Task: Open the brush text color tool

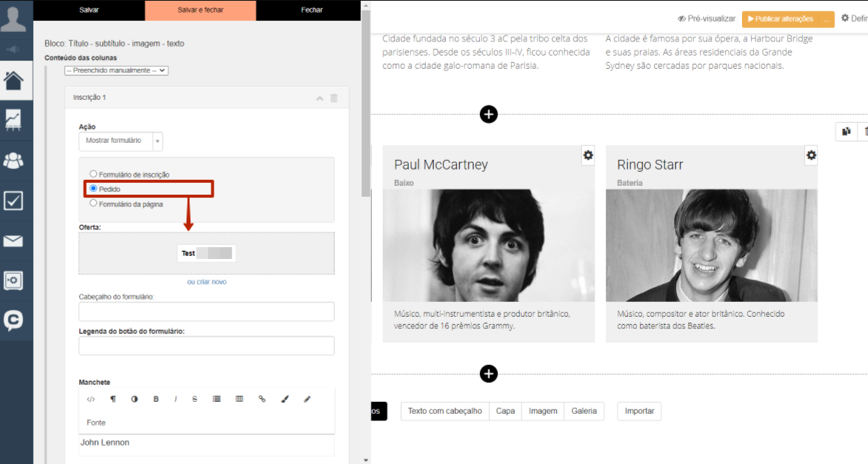Action: (x=284, y=399)
